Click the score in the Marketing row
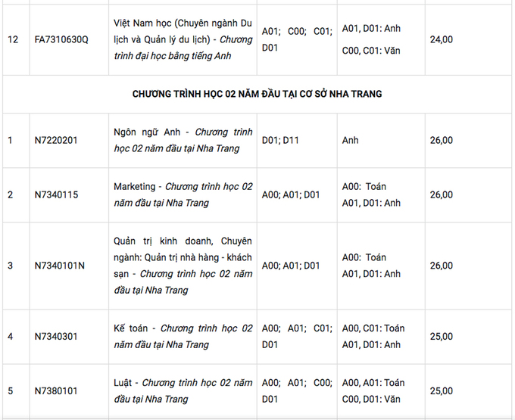Screen dimensions: 515x420 pyautogui.click(x=442, y=194)
